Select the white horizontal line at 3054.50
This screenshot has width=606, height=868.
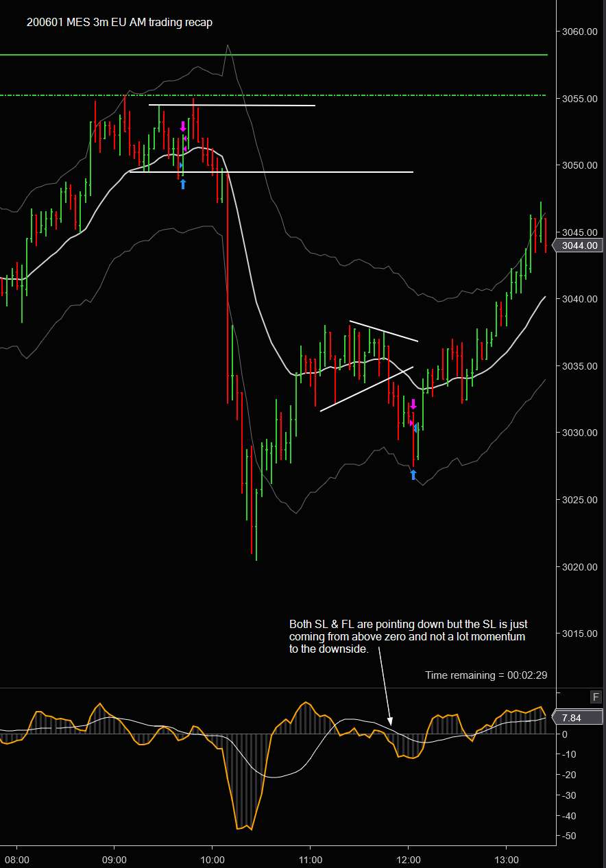(x=232, y=106)
